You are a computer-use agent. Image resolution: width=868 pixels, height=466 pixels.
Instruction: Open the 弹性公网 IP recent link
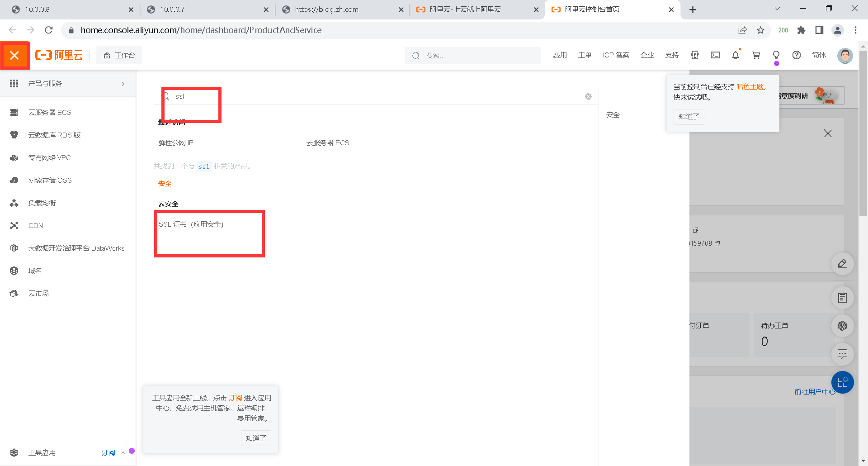(176, 143)
